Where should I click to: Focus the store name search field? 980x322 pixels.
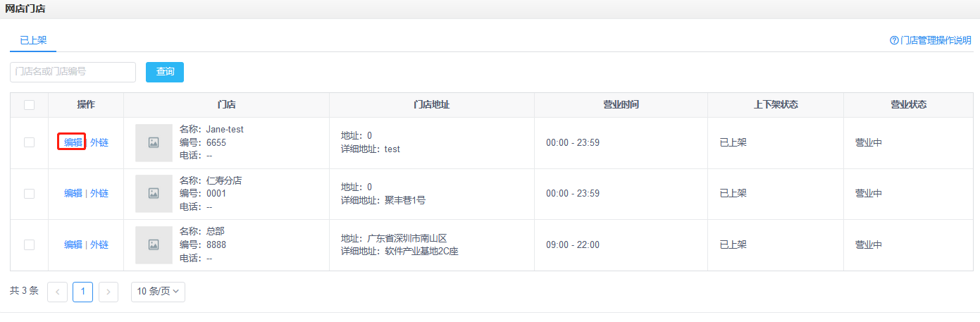pos(73,72)
